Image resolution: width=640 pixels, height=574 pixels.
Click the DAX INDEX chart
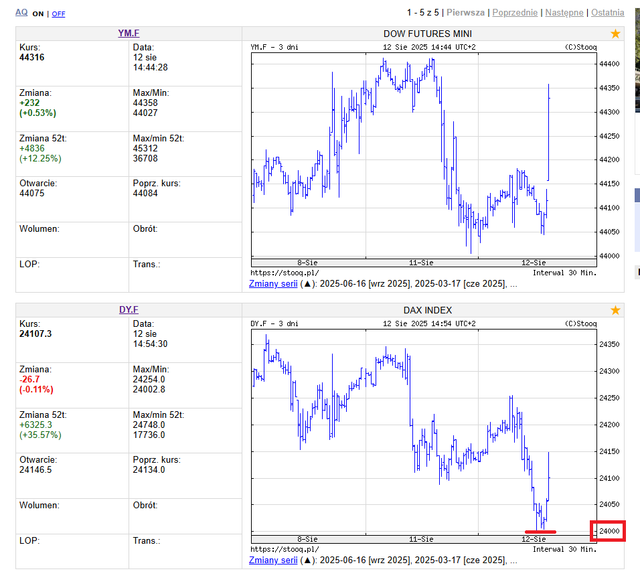click(x=424, y=436)
